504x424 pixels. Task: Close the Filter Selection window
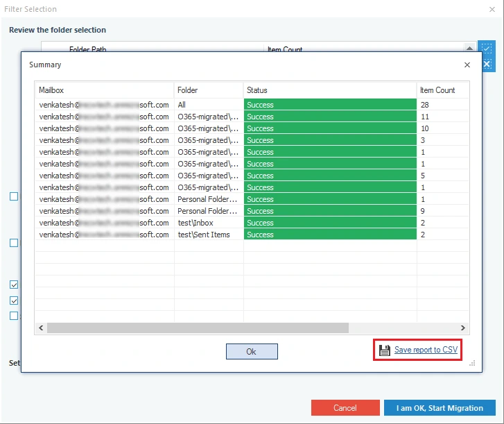tap(492, 9)
